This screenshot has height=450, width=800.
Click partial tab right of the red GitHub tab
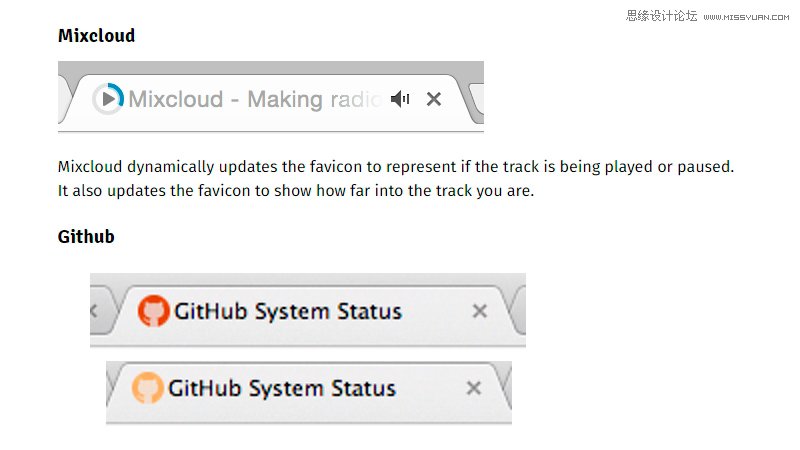click(518, 311)
